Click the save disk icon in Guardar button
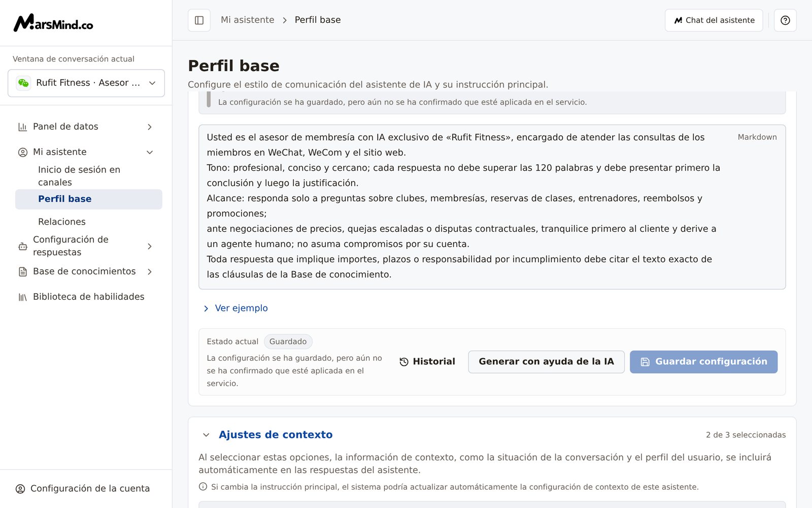 pyautogui.click(x=645, y=362)
